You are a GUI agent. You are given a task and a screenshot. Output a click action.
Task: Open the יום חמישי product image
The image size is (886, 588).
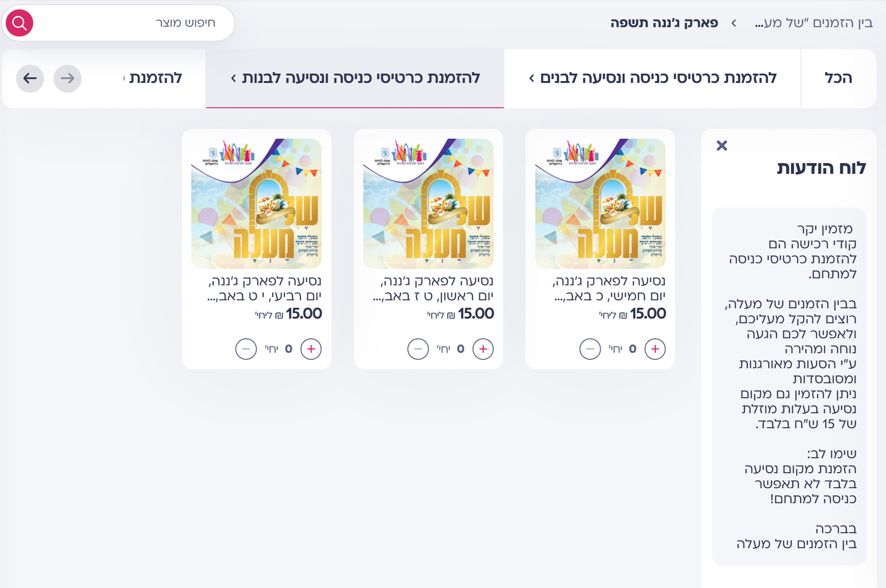pos(600,203)
